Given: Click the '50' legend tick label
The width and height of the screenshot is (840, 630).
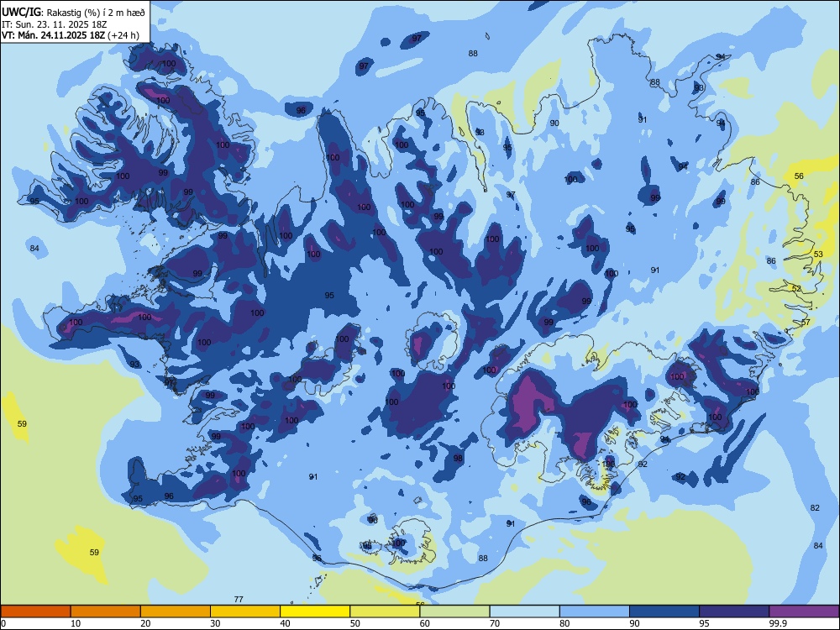Looking at the screenshot, I should click(x=355, y=623).
